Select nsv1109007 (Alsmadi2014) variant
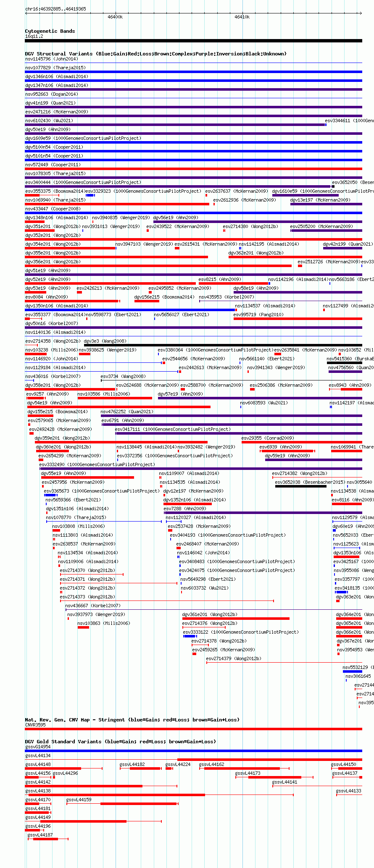Screen dimensions: 374x868 click(x=189, y=473)
